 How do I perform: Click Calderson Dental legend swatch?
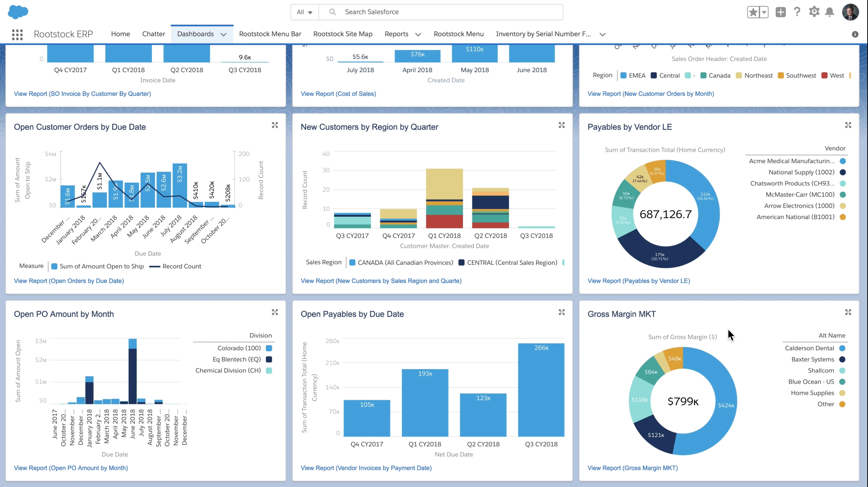842,348
